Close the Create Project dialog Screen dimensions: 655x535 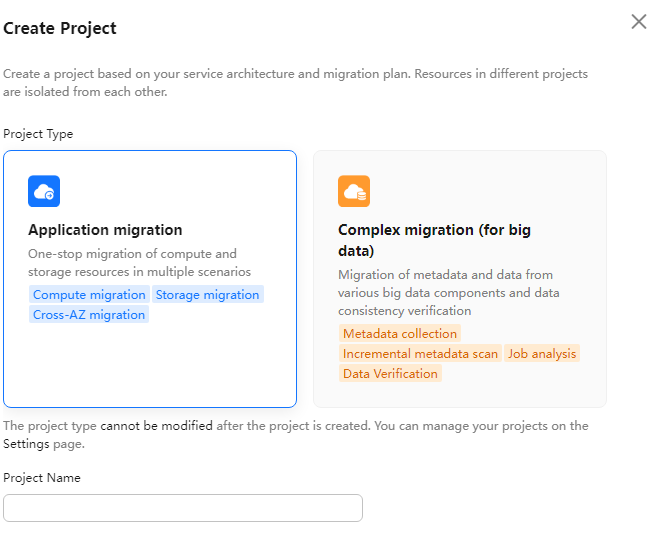(639, 22)
